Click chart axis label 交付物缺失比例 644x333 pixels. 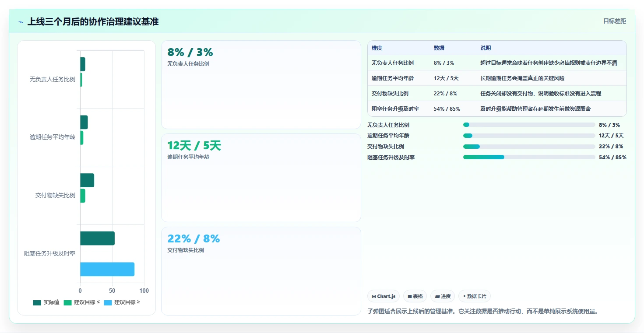point(56,196)
